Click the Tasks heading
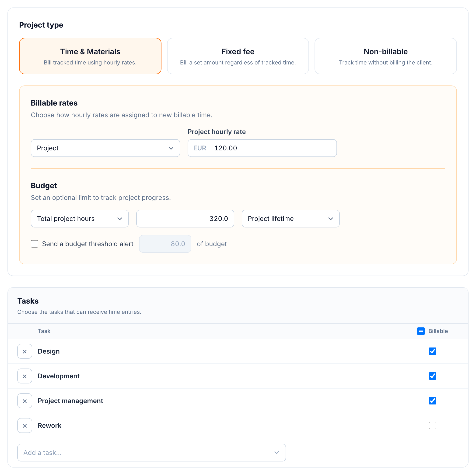 tap(28, 301)
